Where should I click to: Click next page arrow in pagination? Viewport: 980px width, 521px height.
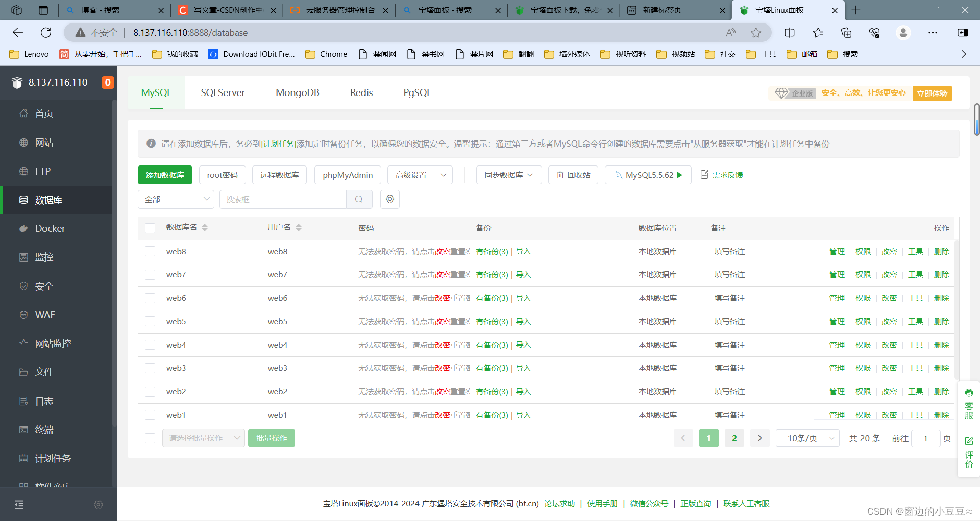(x=760, y=438)
